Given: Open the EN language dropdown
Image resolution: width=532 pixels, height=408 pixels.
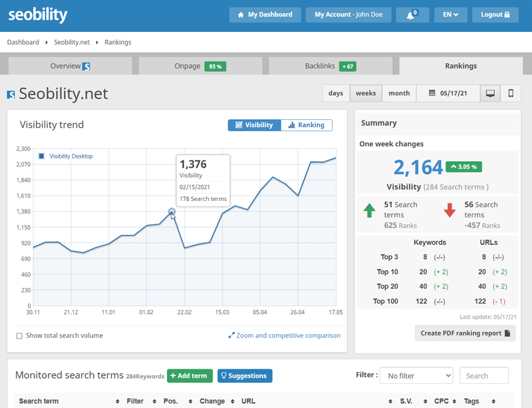Looking at the screenshot, I should [x=449, y=14].
